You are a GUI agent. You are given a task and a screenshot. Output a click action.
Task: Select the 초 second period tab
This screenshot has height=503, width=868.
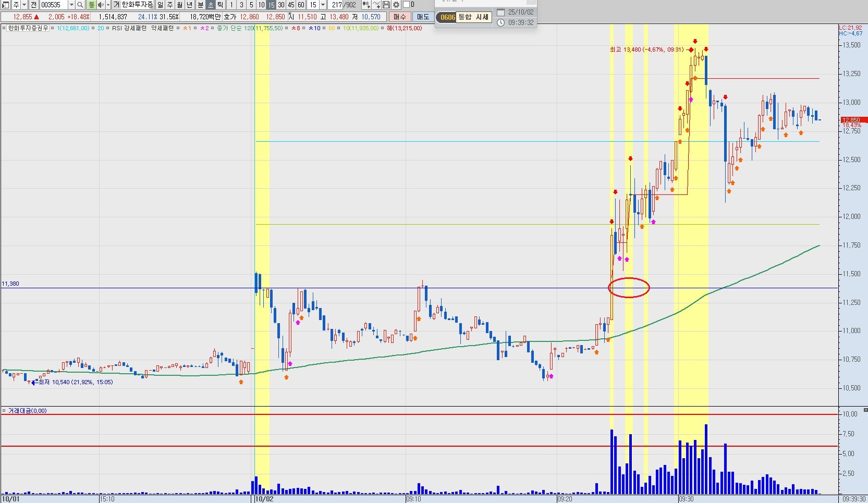click(211, 5)
